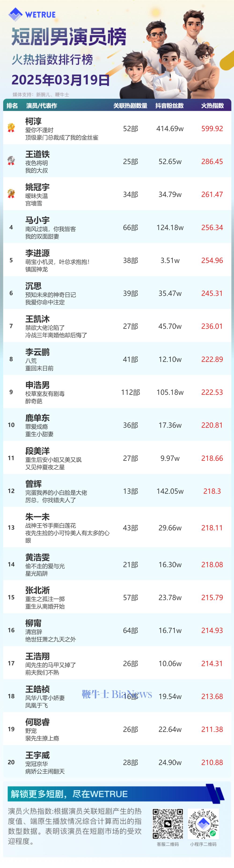Click the WETRUE logo icon

click(x=15, y=14)
